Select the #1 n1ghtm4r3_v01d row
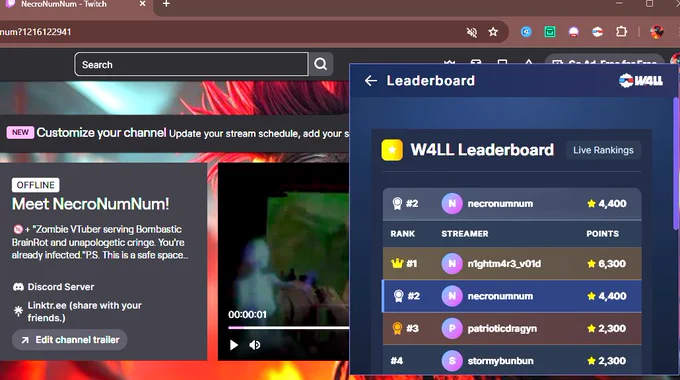 coord(512,264)
